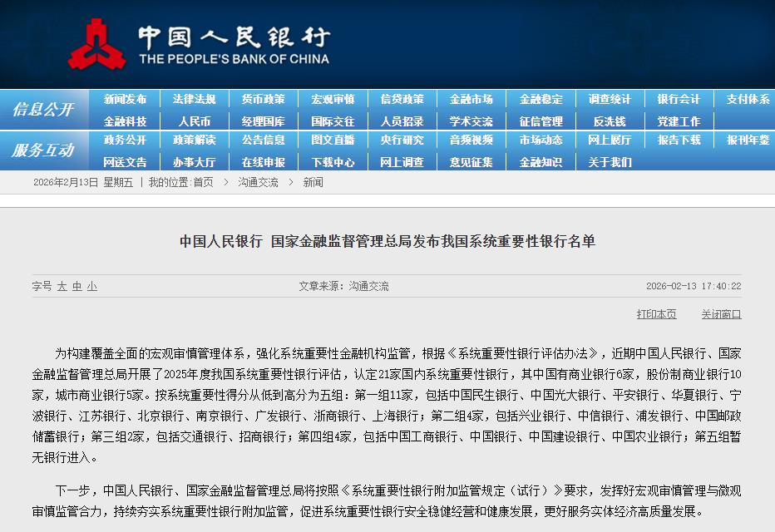
Task: Open 央行研究 navigation link
Action: coord(402,140)
